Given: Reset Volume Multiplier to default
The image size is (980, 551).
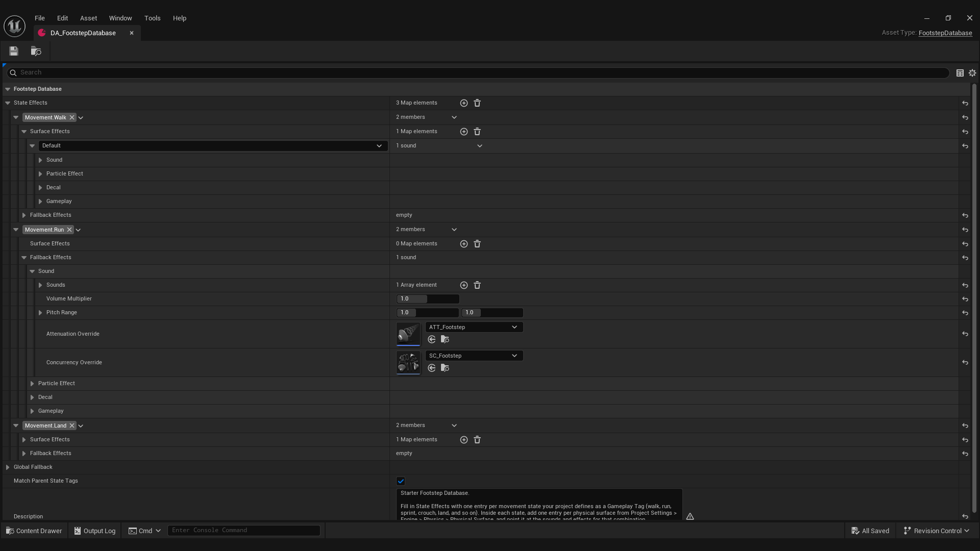Looking at the screenshot, I should 965,299.
